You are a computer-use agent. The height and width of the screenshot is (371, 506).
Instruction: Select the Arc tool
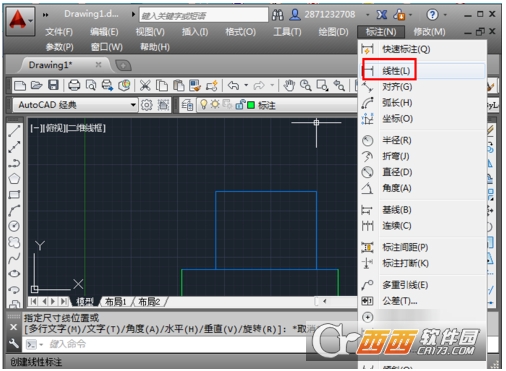(x=14, y=210)
